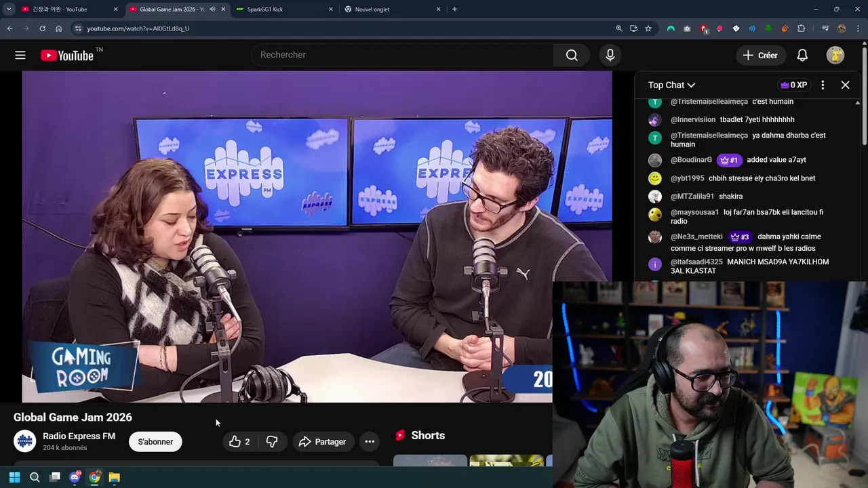Image resolution: width=868 pixels, height=488 pixels.
Task: Open the green download-arrow extension
Action: pos(768,28)
